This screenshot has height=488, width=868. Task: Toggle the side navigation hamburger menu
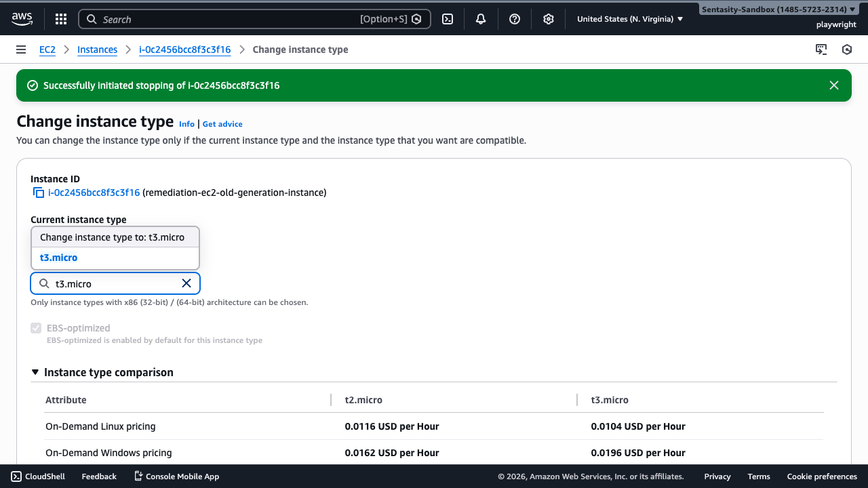pos(21,49)
